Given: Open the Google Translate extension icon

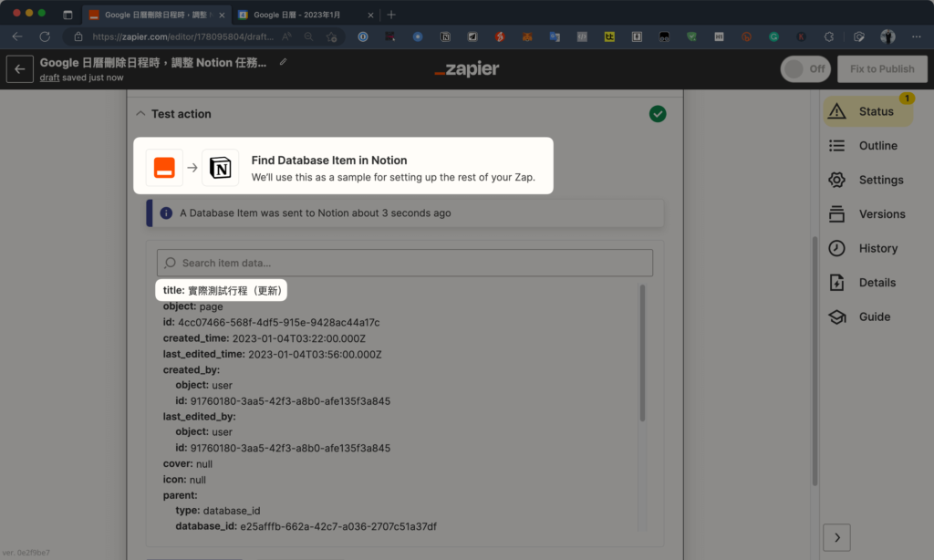Looking at the screenshot, I should tap(555, 36).
